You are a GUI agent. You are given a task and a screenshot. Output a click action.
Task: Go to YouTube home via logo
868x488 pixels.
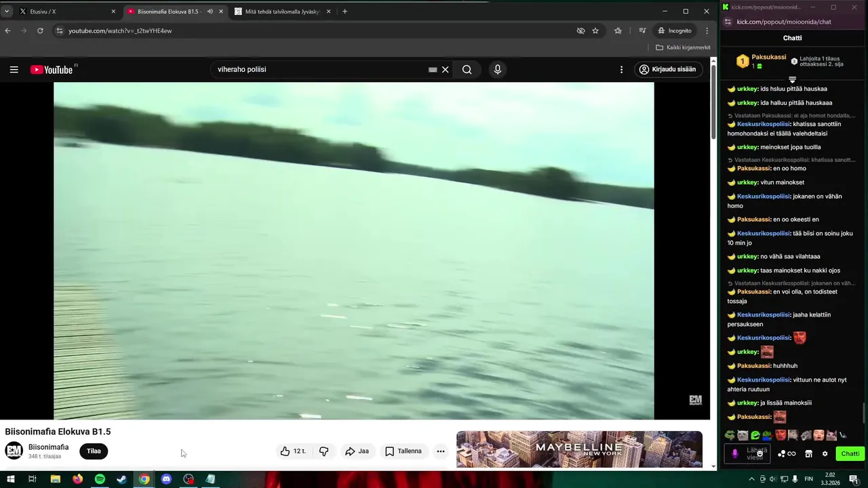pos(52,69)
